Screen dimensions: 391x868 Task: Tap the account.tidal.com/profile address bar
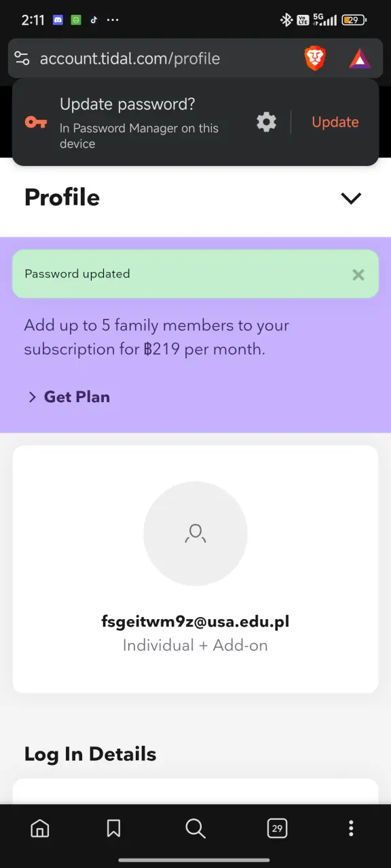click(x=130, y=59)
